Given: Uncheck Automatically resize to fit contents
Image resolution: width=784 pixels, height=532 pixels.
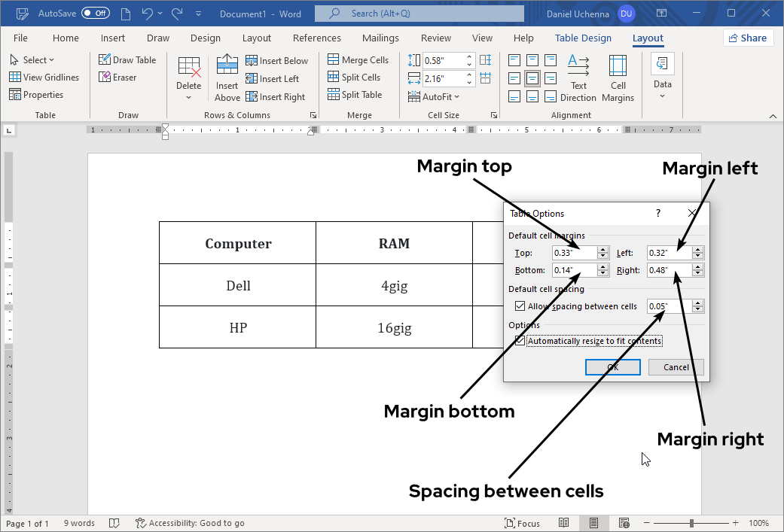Looking at the screenshot, I should 520,341.
